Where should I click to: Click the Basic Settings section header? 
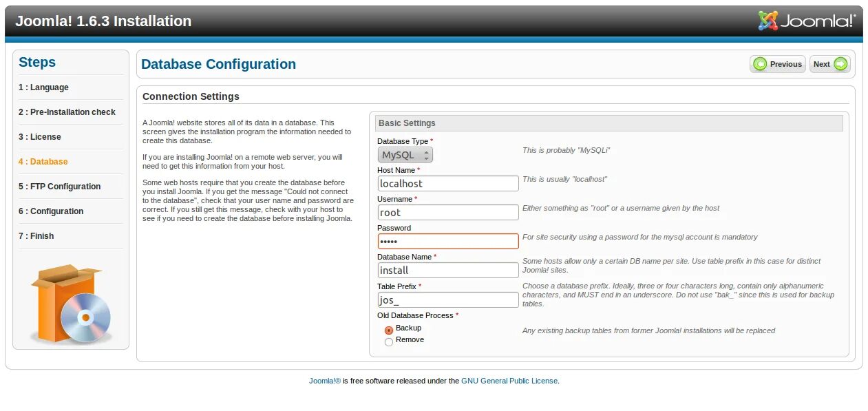[x=609, y=123]
